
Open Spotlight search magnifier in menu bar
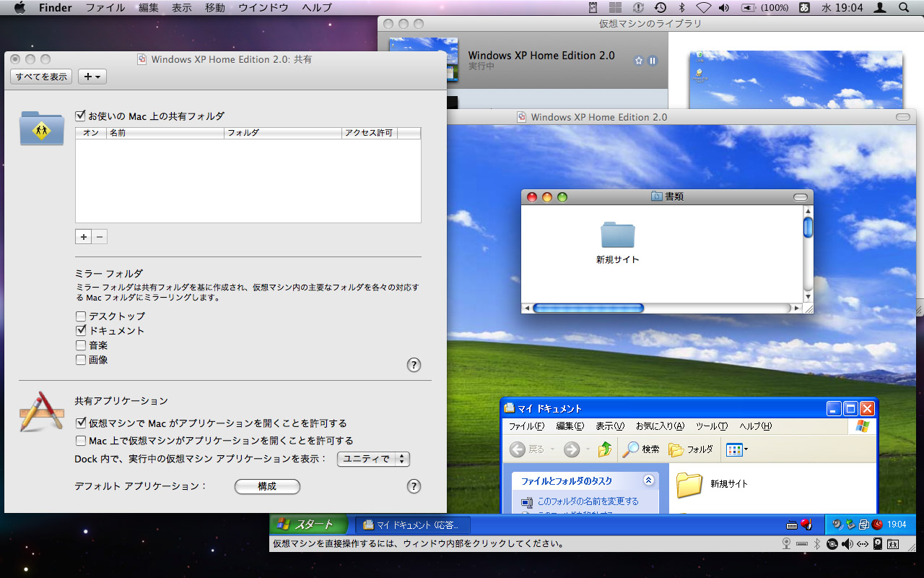[904, 7]
